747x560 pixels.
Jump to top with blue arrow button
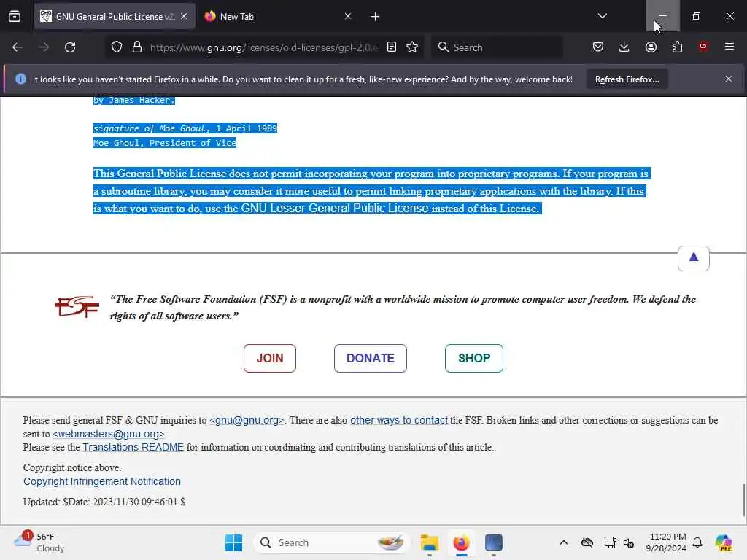click(694, 258)
